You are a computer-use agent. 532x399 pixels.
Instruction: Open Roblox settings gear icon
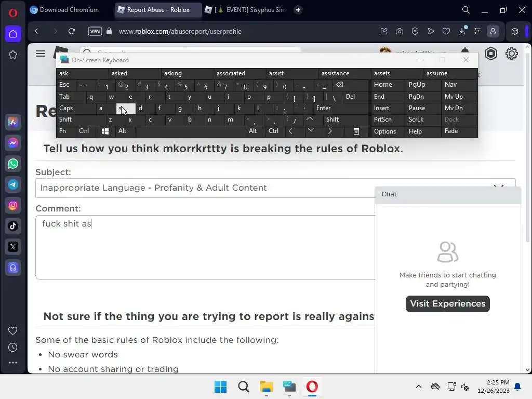click(x=511, y=54)
